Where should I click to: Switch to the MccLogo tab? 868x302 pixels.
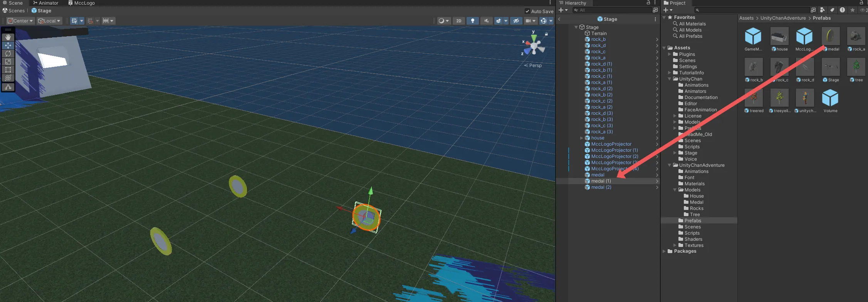click(x=81, y=3)
